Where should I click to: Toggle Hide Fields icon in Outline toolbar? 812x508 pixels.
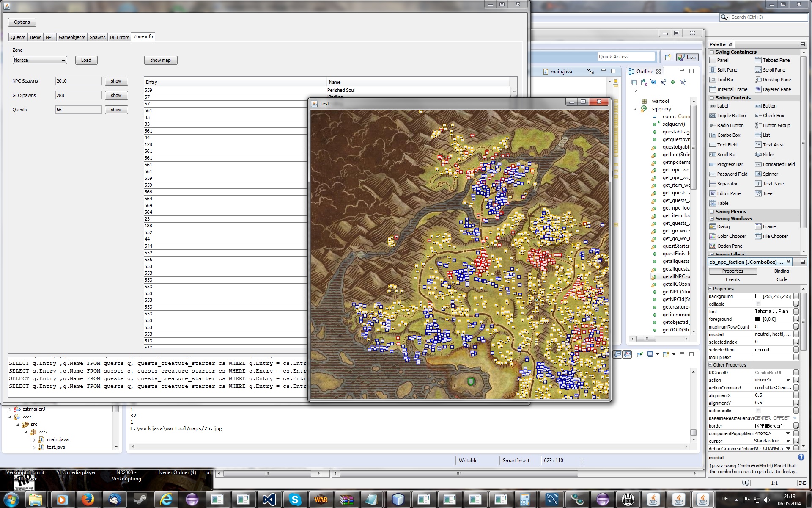click(653, 82)
